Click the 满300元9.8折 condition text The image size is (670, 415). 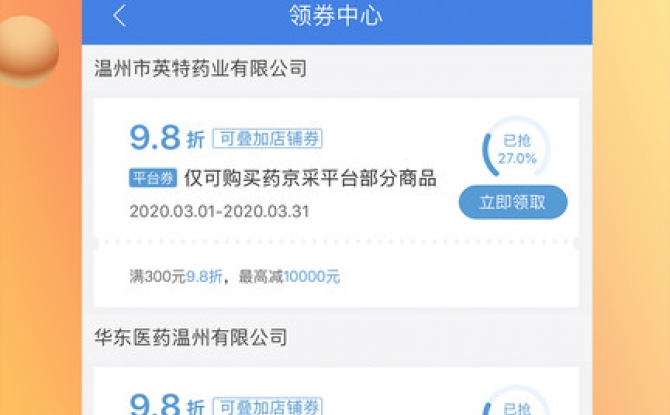176,277
